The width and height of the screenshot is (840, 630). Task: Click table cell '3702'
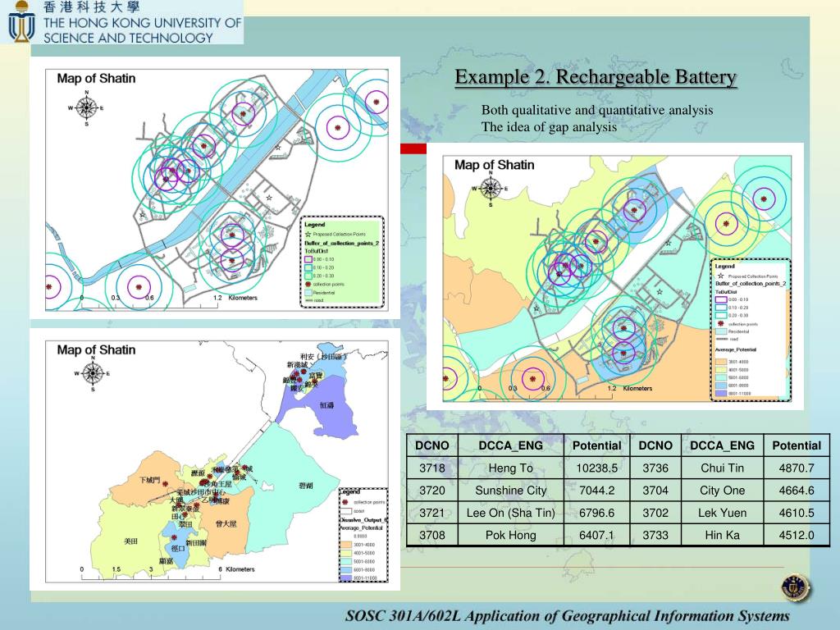point(655,514)
